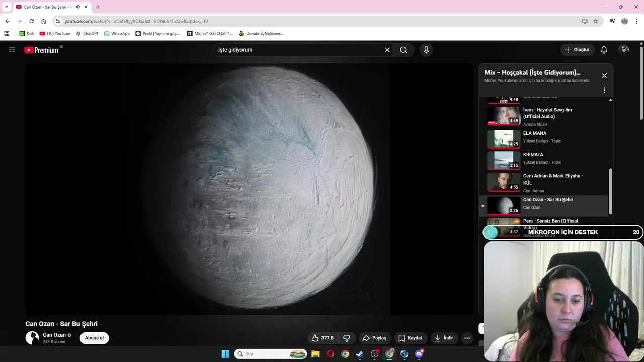
Task: Open the (10) YouTube bookmark
Action: (x=55, y=34)
